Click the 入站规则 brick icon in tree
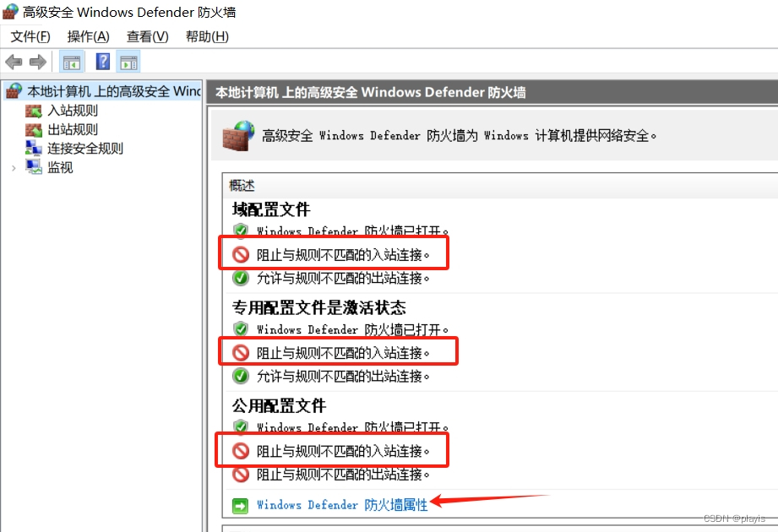Image resolution: width=778 pixels, height=532 pixels. click(34, 111)
